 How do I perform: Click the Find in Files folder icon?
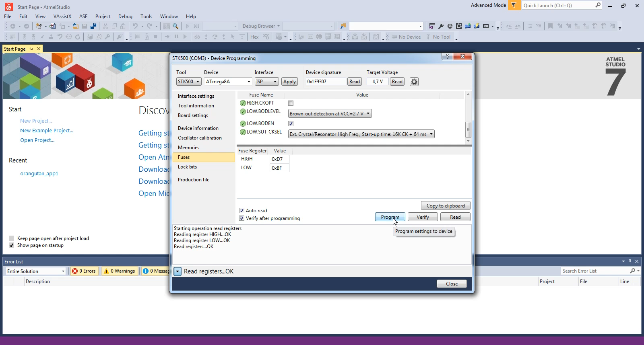[343, 26]
